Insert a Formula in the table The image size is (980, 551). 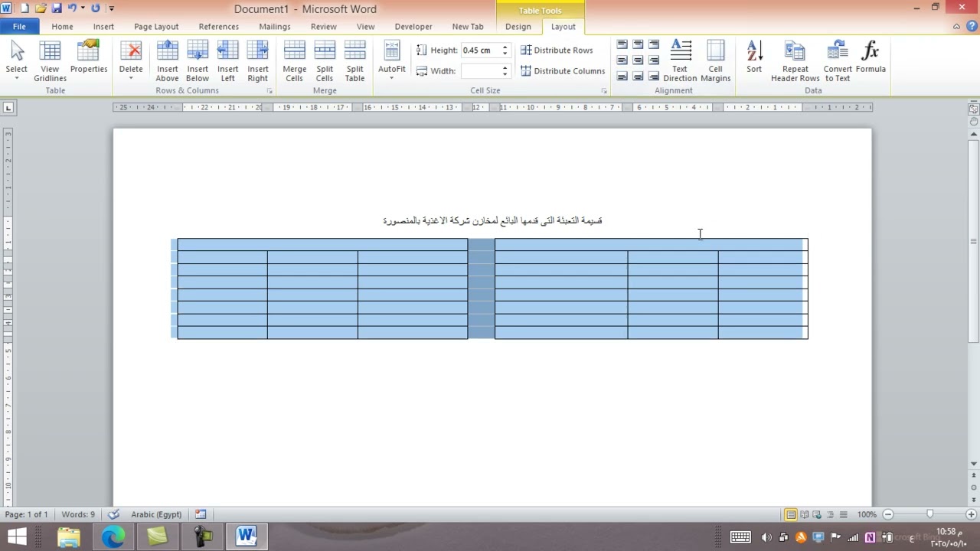(871, 58)
